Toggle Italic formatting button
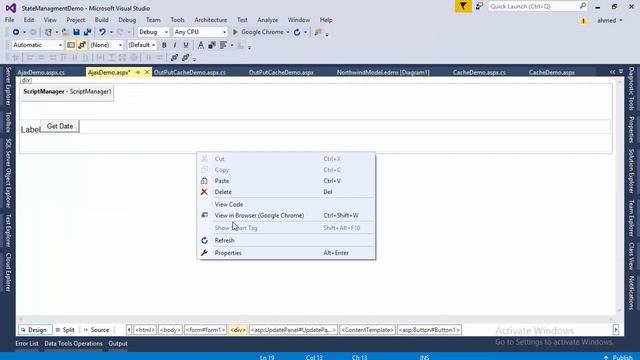The height and width of the screenshot is (360, 640). [175, 45]
